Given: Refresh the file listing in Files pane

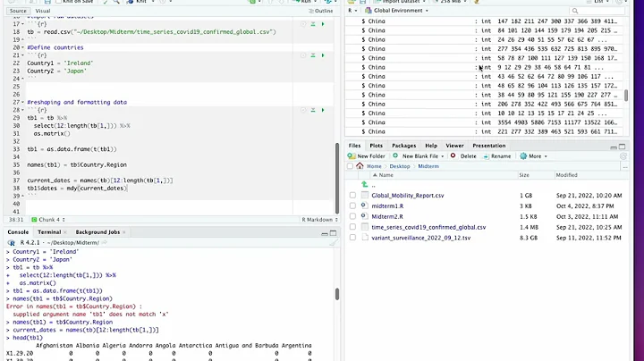Looking at the screenshot, I should click(x=623, y=156).
